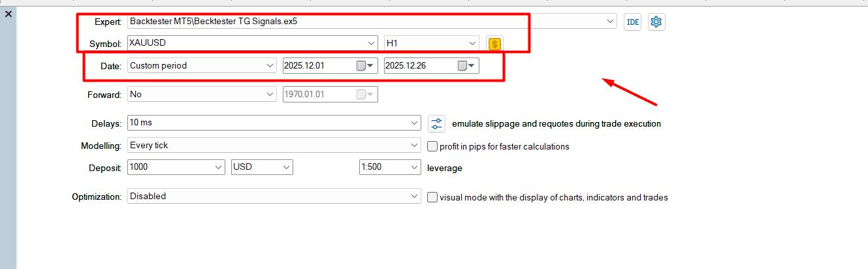The width and height of the screenshot is (868, 269).
Task: Close the strategy tester panel
Action: point(8,14)
